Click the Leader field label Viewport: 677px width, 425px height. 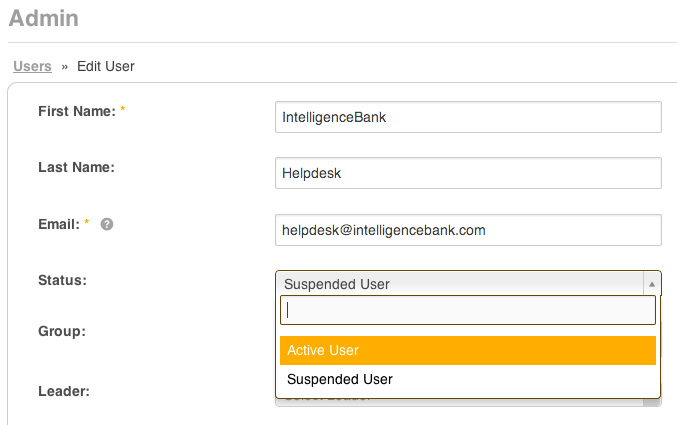click(64, 391)
